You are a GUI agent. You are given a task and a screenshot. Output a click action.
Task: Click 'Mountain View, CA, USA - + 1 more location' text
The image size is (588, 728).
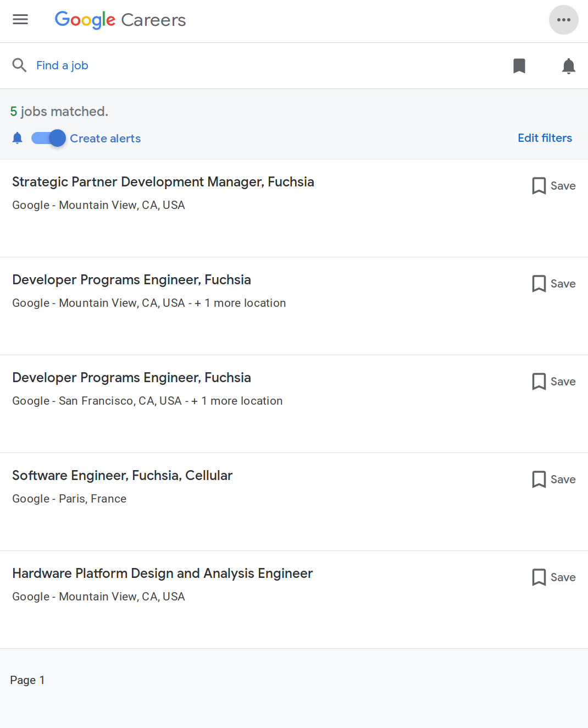pyautogui.click(x=173, y=303)
